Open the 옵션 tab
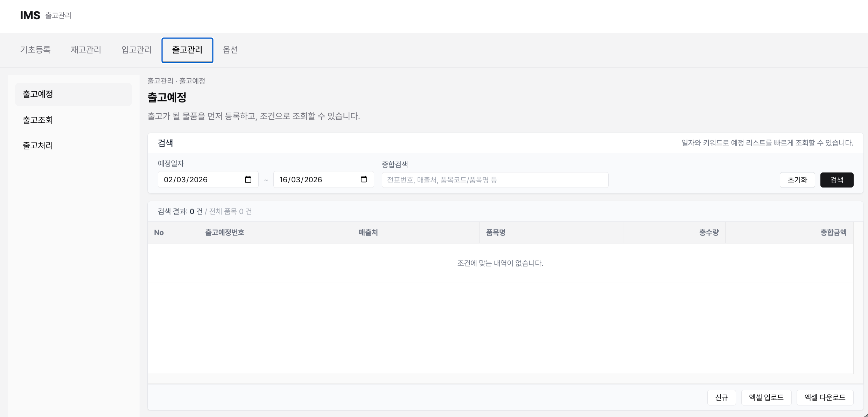 (230, 50)
